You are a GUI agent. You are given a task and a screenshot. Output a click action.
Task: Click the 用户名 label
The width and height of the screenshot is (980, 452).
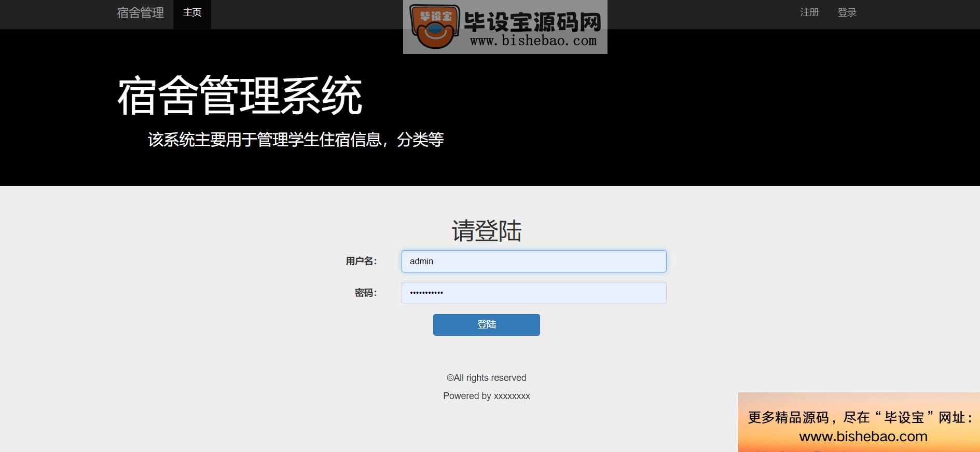pos(362,261)
